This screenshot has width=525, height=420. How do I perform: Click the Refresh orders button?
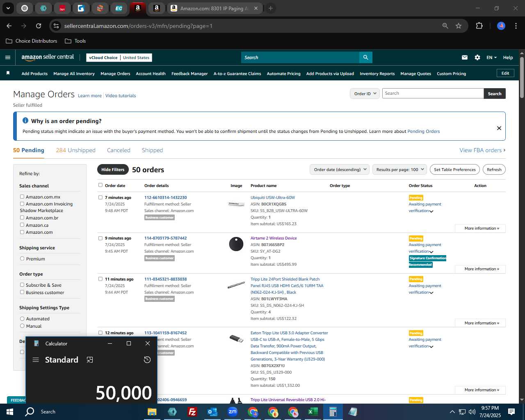coord(494,169)
